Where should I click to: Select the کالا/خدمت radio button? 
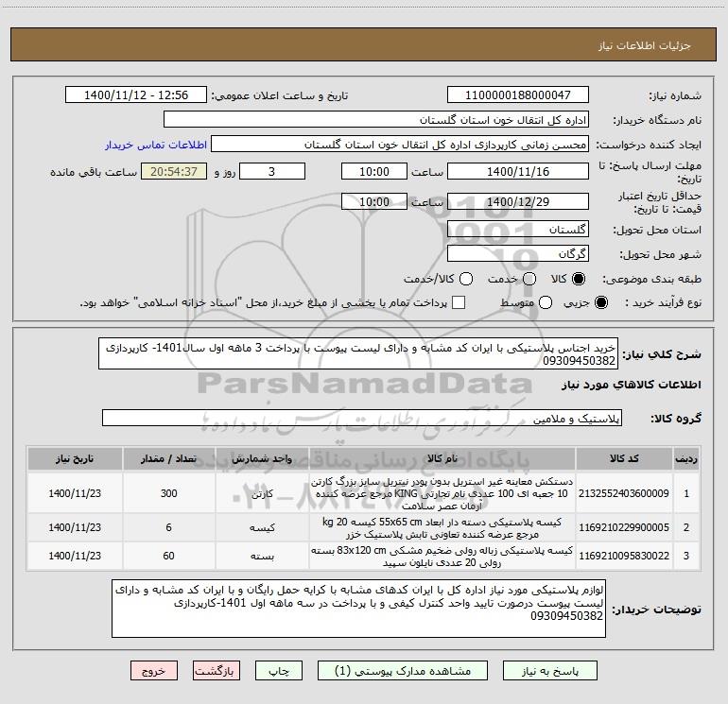click(x=466, y=279)
